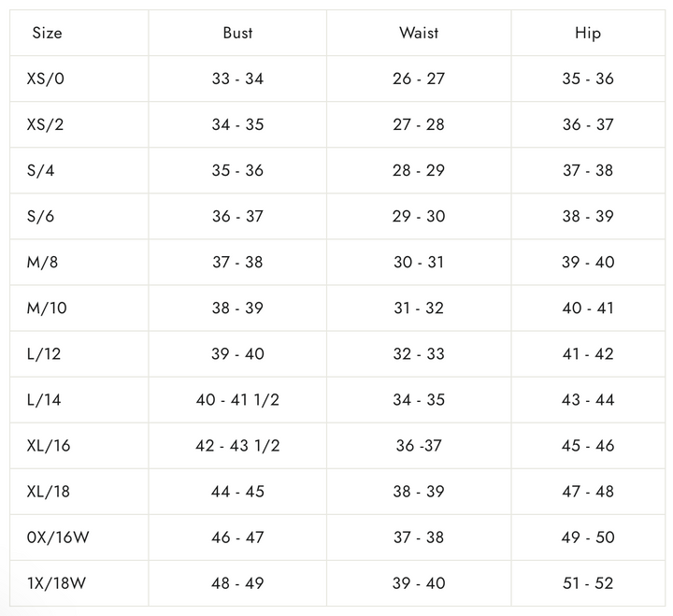Click the hip value 35 - 36

(588, 79)
